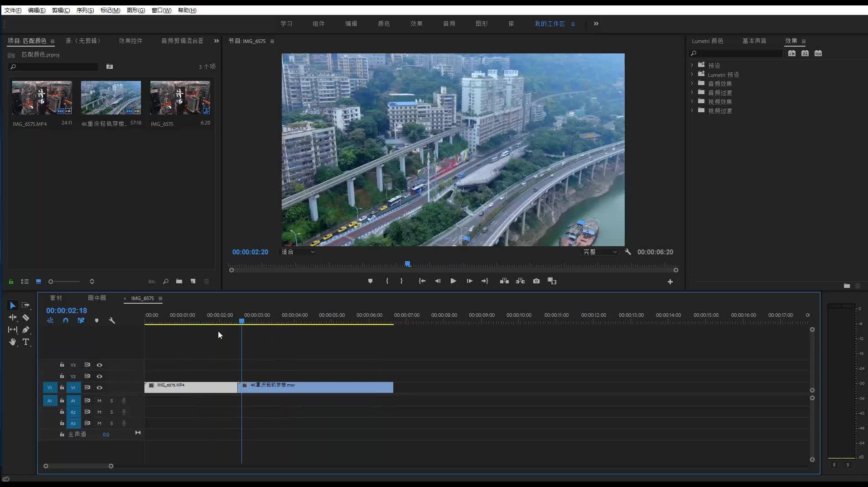Viewport: 868px width, 487px height.
Task: Open the 序列 menu
Action: (x=85, y=10)
